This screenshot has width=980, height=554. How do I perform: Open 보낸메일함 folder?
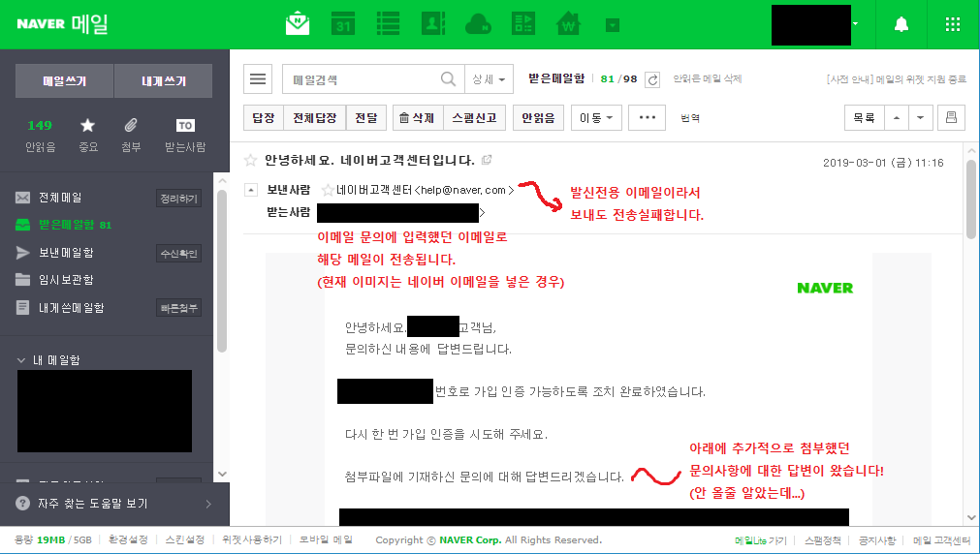pyautogui.click(x=66, y=253)
